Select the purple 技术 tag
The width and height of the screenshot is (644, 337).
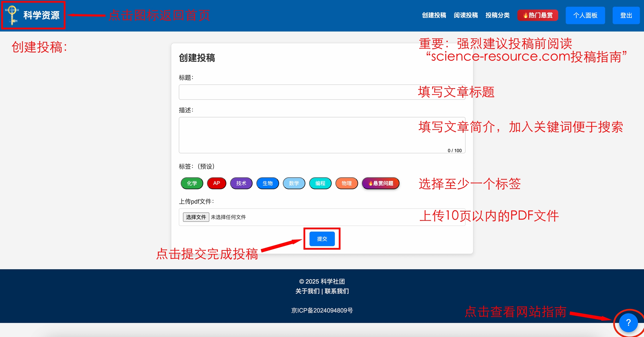tap(241, 183)
